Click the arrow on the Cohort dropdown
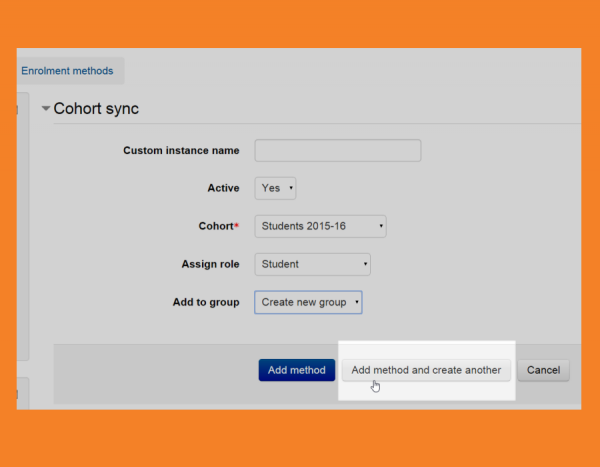This screenshot has width=600, height=467. coord(381,226)
